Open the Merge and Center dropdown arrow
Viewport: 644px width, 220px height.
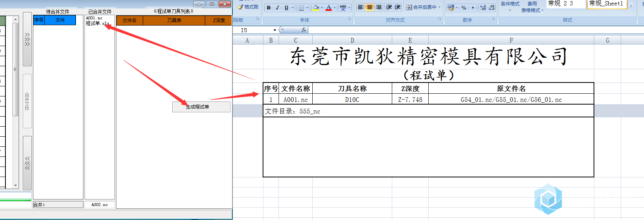(x=440, y=7)
